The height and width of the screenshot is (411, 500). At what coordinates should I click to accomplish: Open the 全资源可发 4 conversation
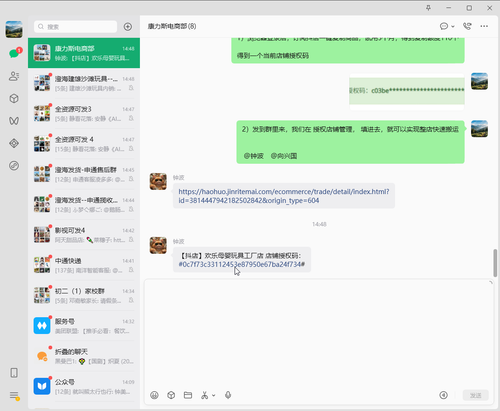[x=84, y=144]
